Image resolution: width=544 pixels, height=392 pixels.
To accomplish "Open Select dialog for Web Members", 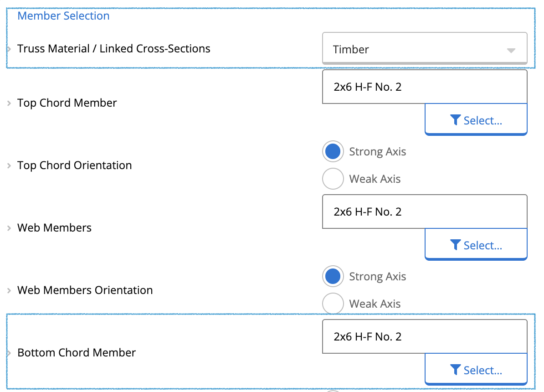I will coord(476,245).
